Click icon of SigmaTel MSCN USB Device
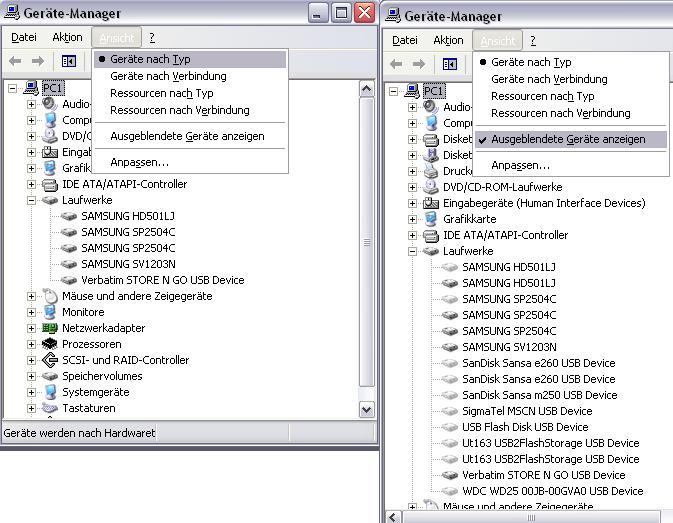Viewport: 673px width, 523px height. [x=450, y=411]
